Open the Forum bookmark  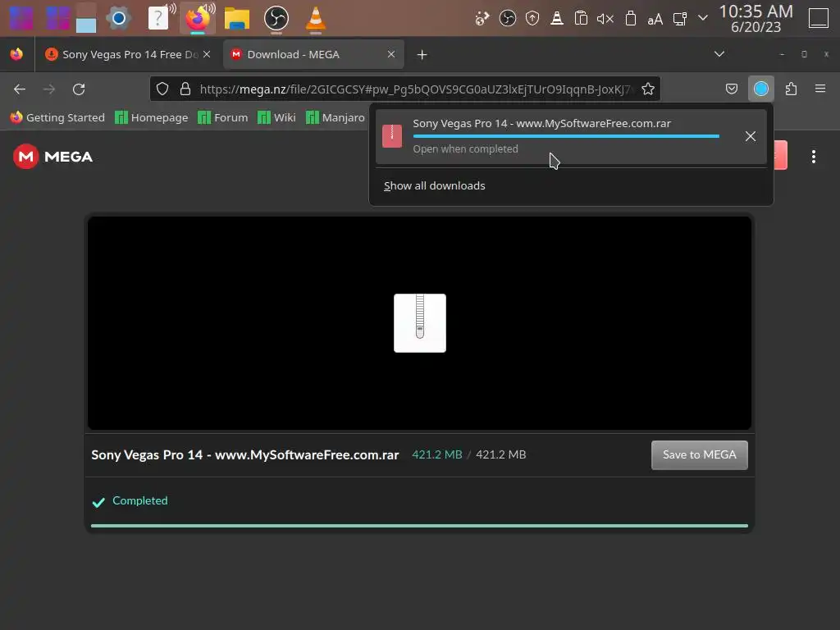(223, 117)
